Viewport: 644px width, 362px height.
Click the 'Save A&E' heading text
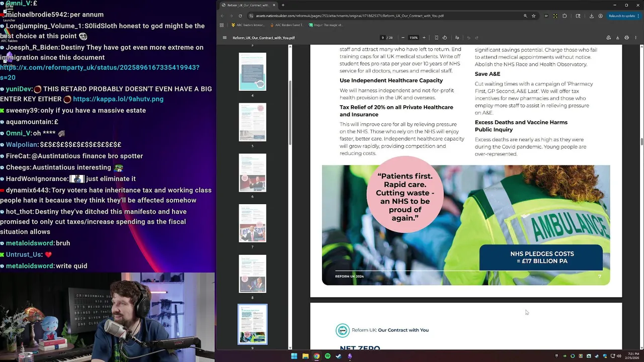pos(488,74)
